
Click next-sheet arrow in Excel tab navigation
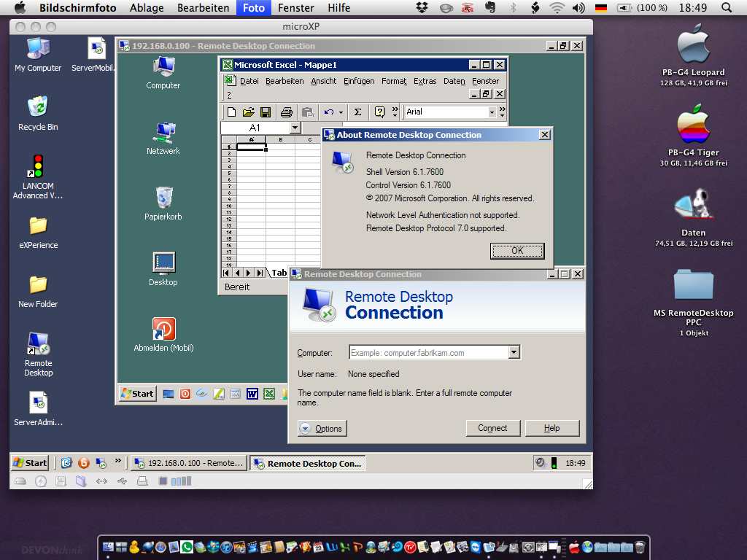248,273
